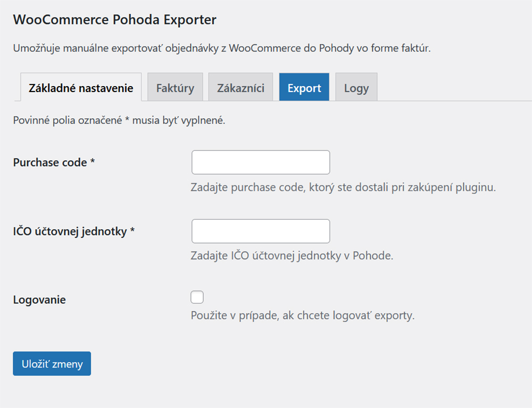Focus the Purchase code text field

click(x=261, y=162)
